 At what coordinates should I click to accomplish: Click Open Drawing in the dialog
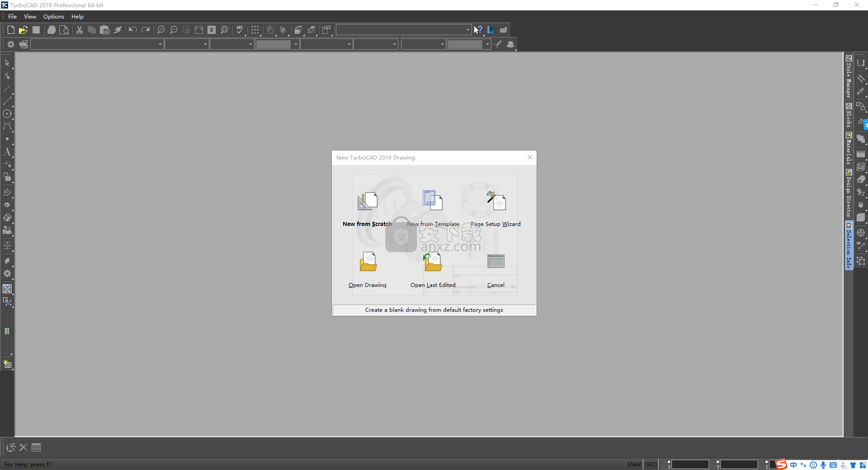click(x=368, y=270)
